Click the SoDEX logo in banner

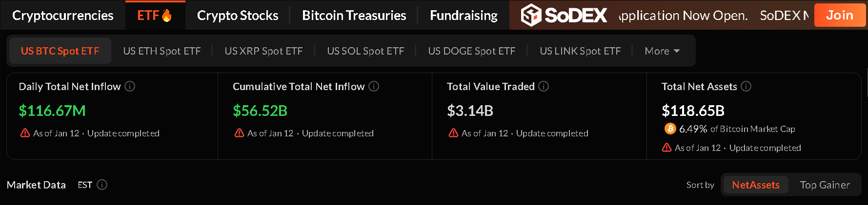[564, 15]
